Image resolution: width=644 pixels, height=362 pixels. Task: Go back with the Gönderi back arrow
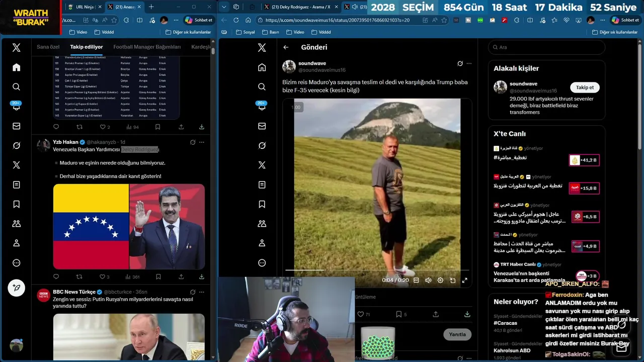286,47
